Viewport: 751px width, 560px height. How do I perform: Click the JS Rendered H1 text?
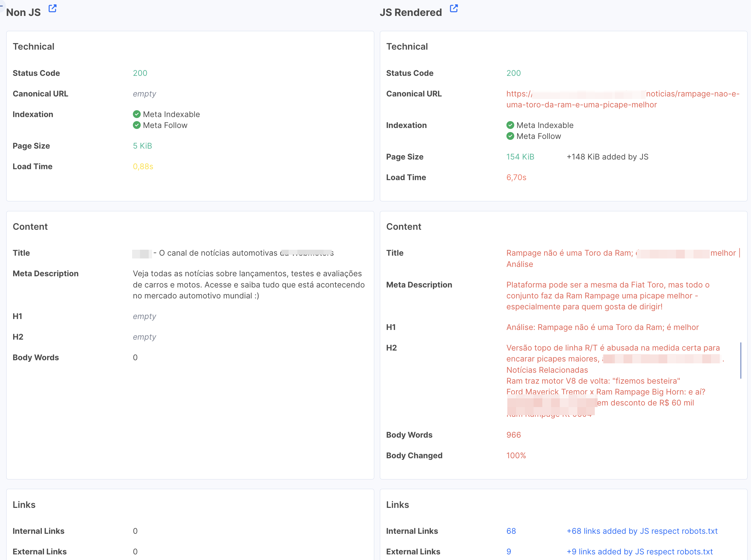[602, 327]
